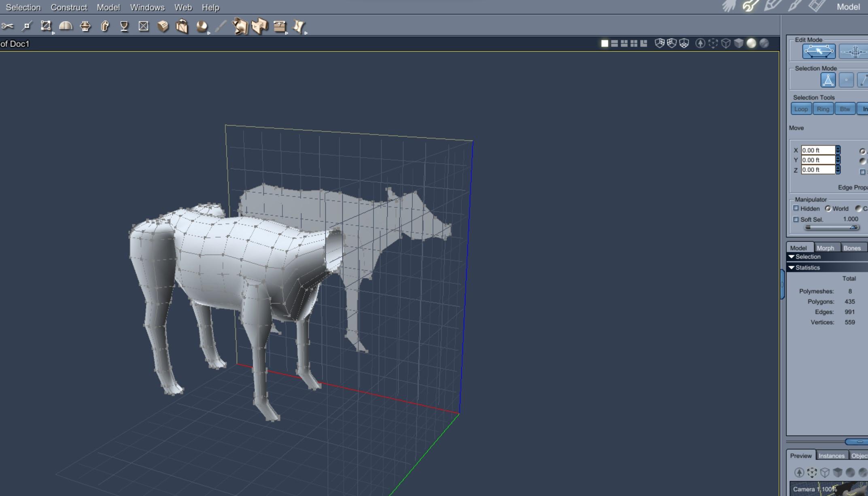868x496 pixels.
Task: Click the Ring selection tool button
Action: [x=823, y=109]
